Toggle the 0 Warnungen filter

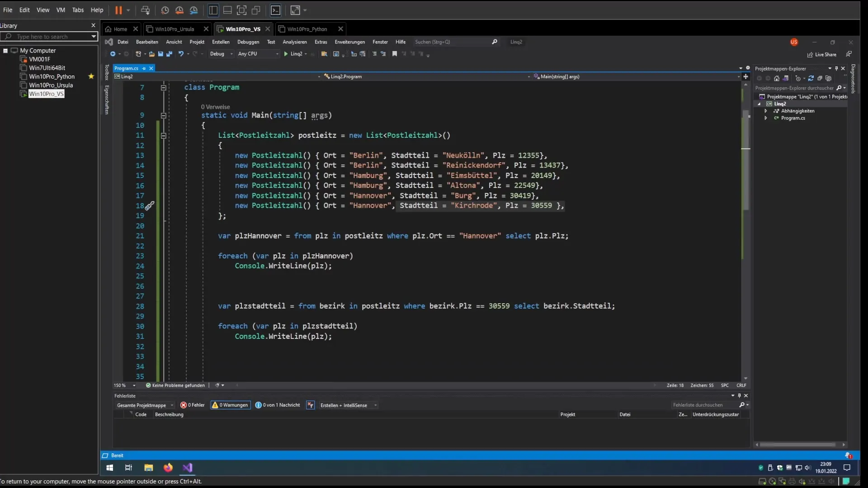(230, 405)
